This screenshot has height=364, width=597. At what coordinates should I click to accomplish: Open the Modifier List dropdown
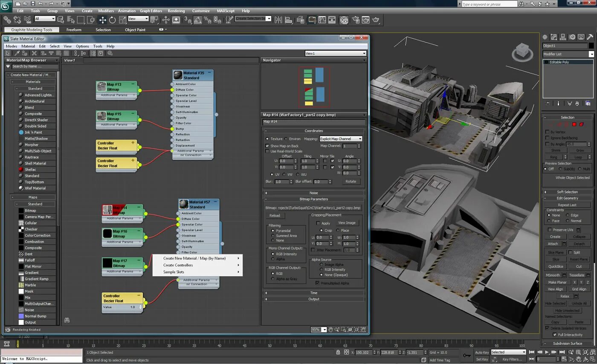[x=591, y=54]
